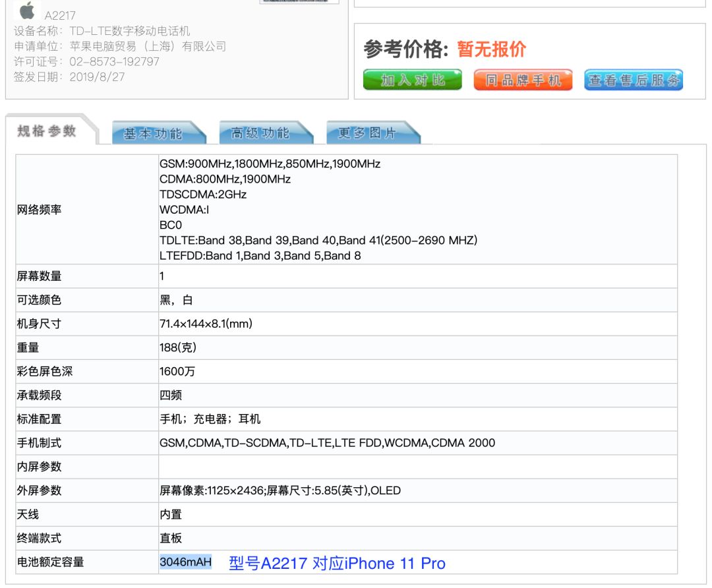Click the 可选颜色 row label
Image resolution: width=712 pixels, height=588 pixels.
click(39, 300)
